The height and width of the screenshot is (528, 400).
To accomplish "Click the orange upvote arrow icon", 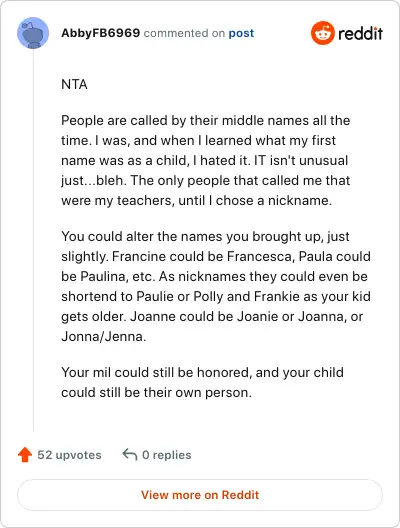I will pyautogui.click(x=25, y=455).
